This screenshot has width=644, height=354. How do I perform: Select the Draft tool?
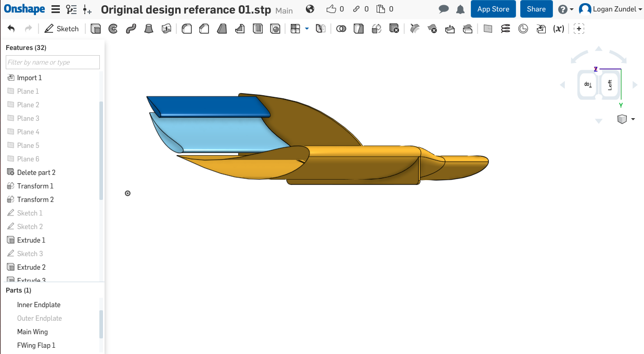click(x=222, y=29)
